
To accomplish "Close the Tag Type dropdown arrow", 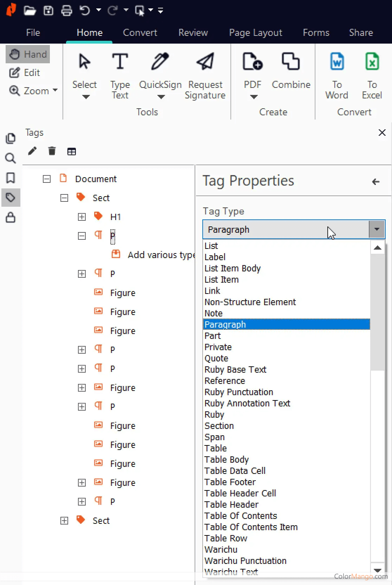I will [377, 230].
